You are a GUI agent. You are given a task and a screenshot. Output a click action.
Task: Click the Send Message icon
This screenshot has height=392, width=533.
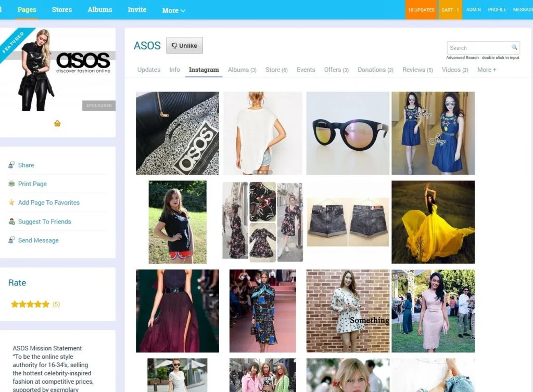point(11,240)
